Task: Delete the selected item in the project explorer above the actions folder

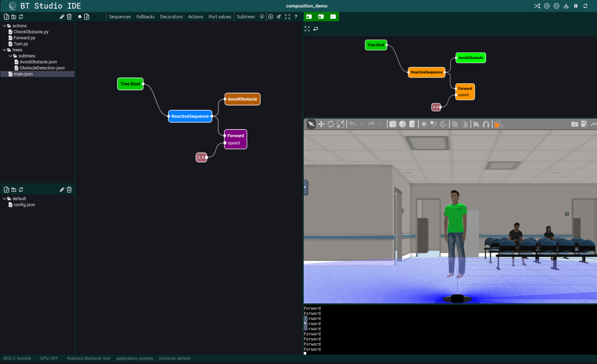Action: (69, 17)
